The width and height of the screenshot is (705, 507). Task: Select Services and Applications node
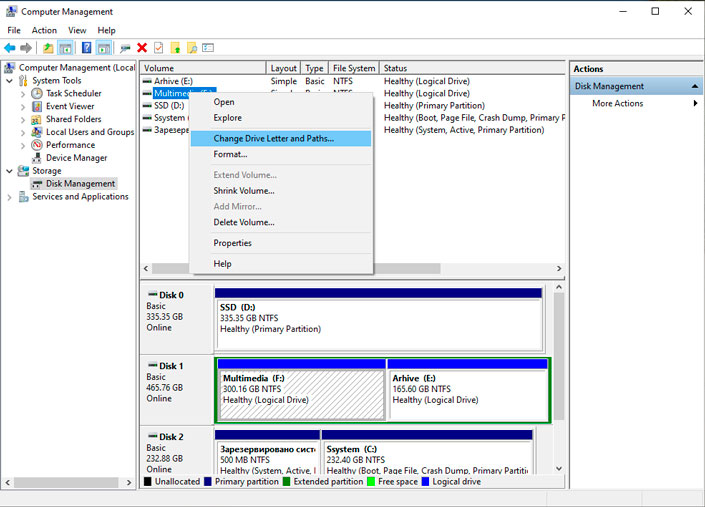tap(80, 197)
